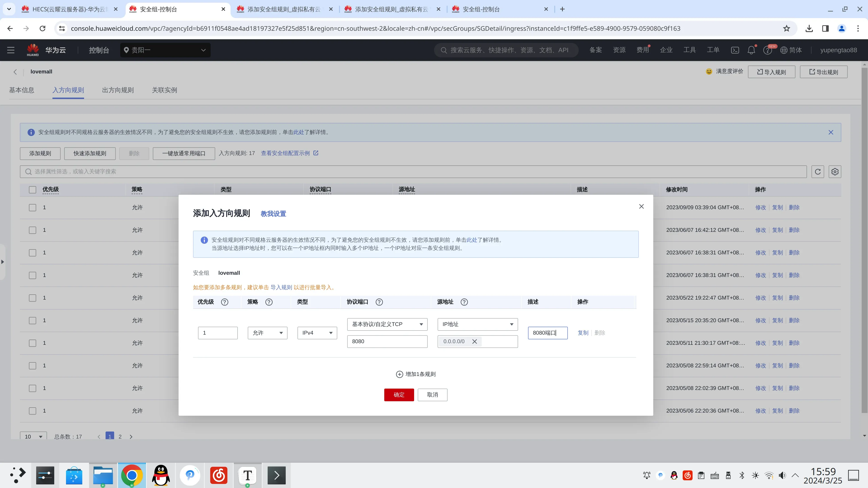Switch to the 关联实例 tab
The image size is (868, 488).
coord(164,90)
